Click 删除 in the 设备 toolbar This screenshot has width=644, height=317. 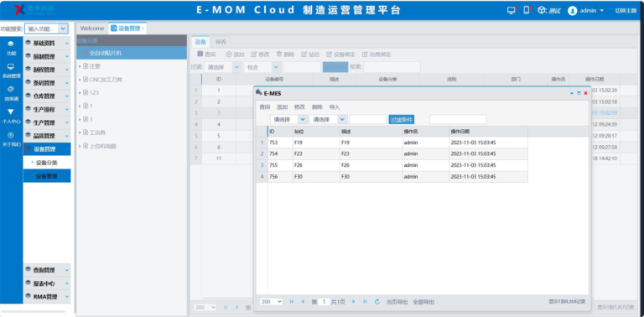[285, 55]
